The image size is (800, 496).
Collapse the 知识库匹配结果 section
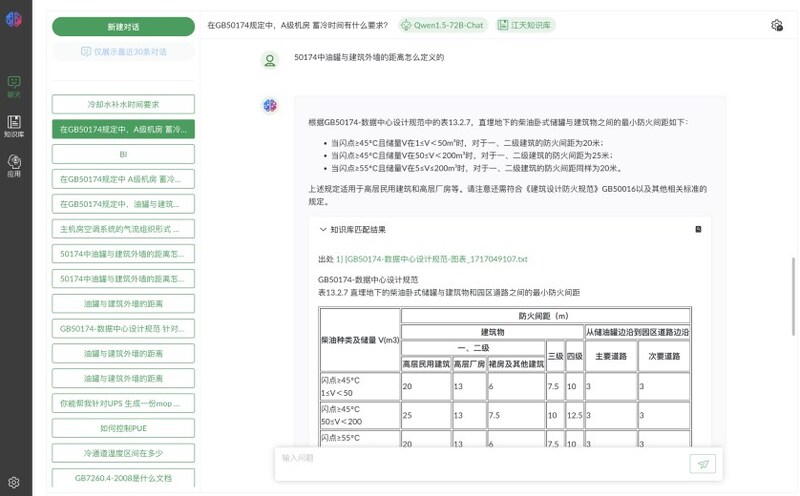pyautogui.click(x=323, y=229)
